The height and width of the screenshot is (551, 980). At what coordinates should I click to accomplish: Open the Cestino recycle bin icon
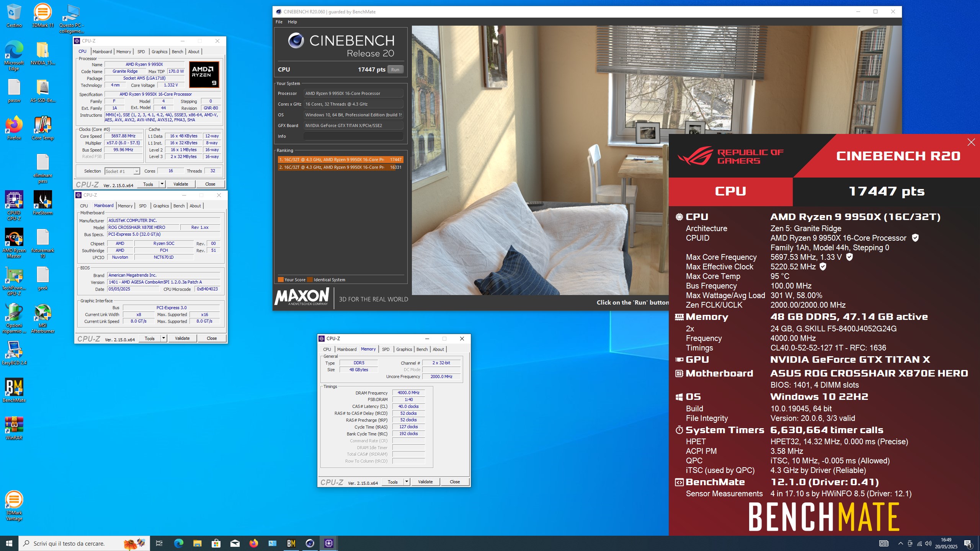[x=14, y=15]
